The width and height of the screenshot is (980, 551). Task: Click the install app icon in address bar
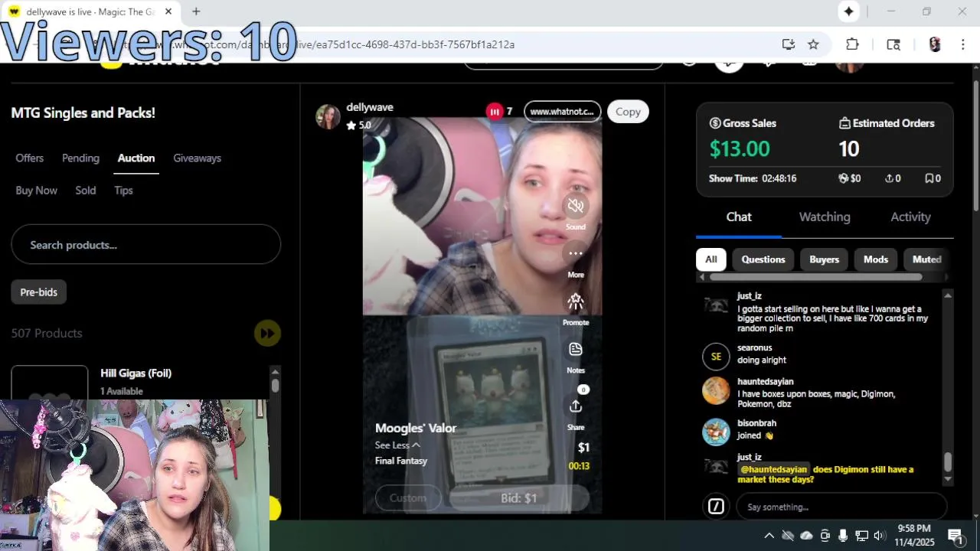(x=788, y=44)
